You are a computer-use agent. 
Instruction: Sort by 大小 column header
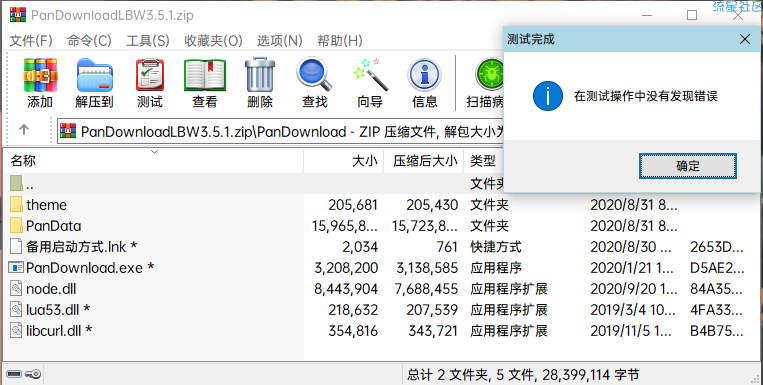tap(344, 161)
